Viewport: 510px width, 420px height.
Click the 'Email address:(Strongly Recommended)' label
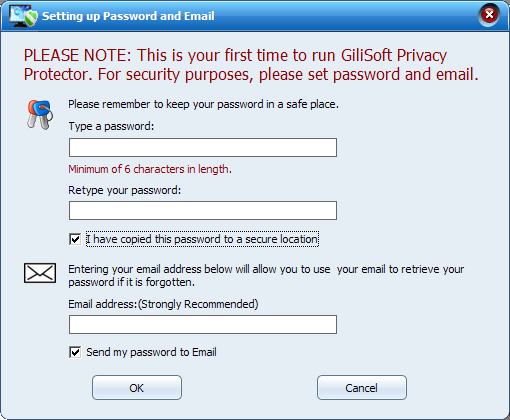click(163, 304)
